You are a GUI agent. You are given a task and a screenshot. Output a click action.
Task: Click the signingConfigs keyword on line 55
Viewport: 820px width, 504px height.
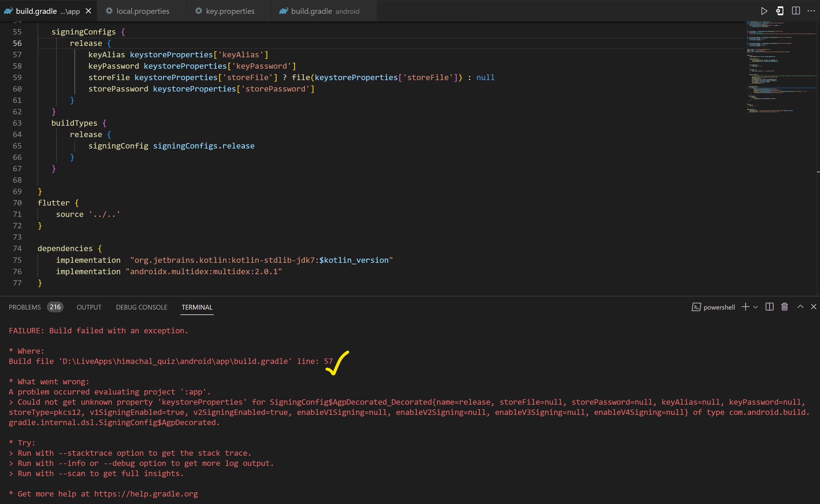point(83,32)
